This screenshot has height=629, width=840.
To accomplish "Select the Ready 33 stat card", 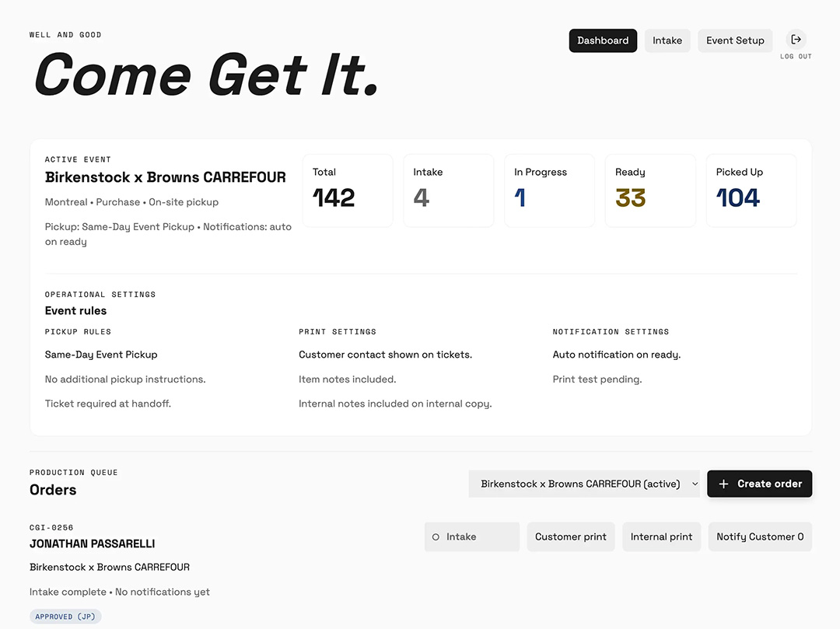I will coord(650,190).
